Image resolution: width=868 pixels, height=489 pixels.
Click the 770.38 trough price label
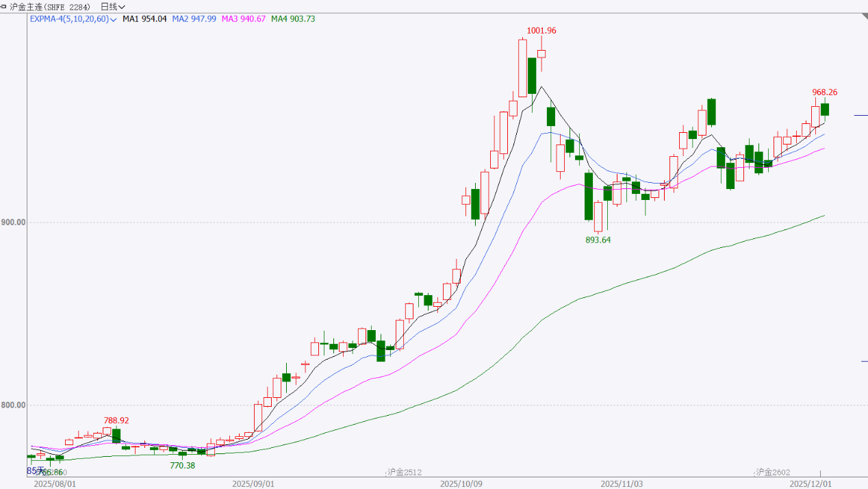pyautogui.click(x=182, y=466)
